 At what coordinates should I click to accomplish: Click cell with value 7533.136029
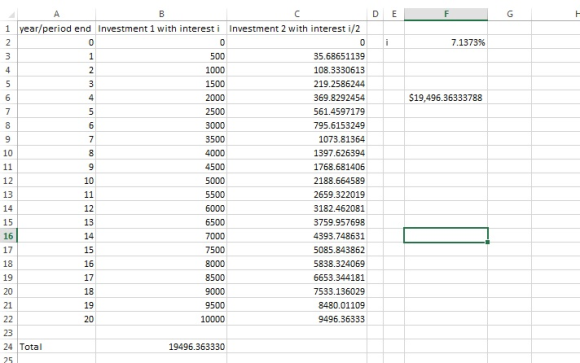pos(297,291)
